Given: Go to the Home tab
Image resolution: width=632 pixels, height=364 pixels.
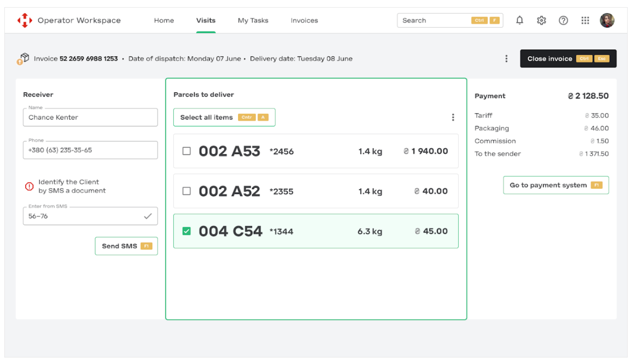Looking at the screenshot, I should point(164,21).
